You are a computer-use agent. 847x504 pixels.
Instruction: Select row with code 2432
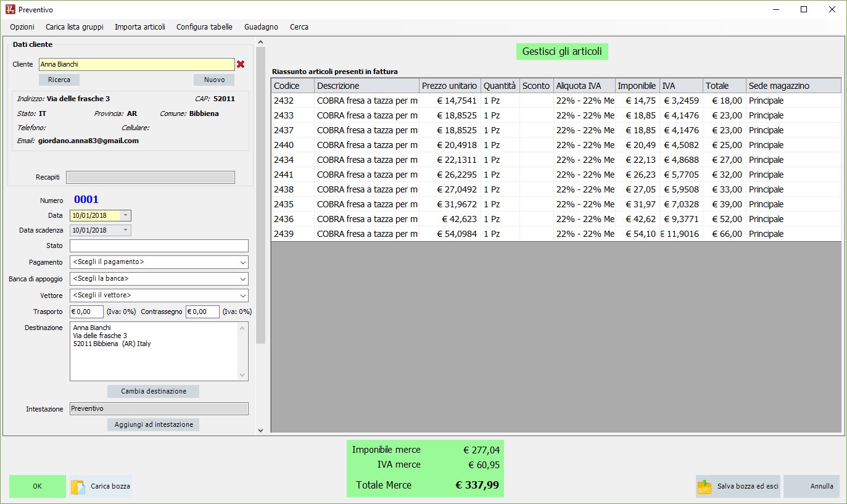click(556, 101)
